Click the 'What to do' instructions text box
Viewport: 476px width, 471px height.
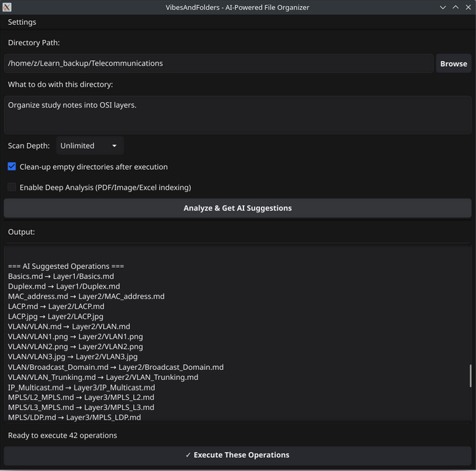click(x=238, y=115)
